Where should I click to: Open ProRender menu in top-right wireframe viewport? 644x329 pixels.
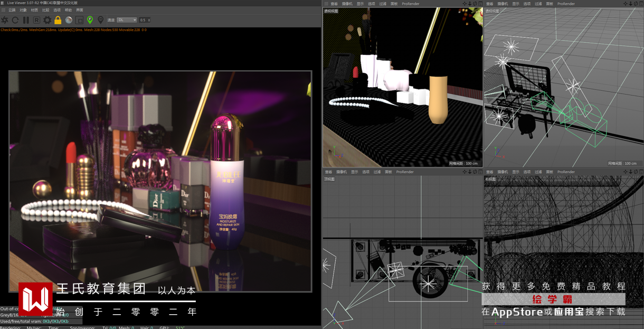coord(566,4)
